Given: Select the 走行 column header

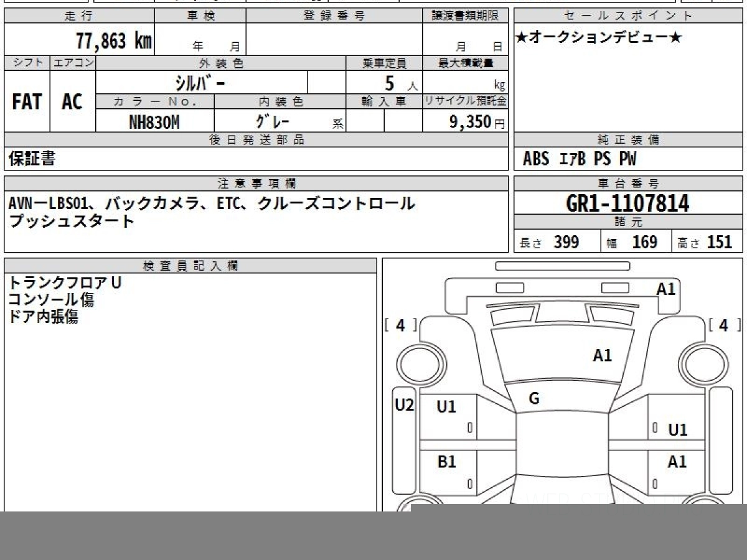Looking at the screenshot, I should pyautogui.click(x=79, y=16).
